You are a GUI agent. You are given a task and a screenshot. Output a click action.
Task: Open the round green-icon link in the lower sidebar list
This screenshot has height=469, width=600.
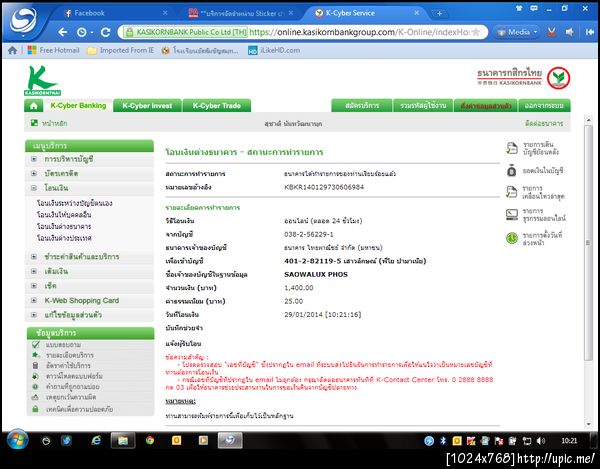pyautogui.click(x=72, y=387)
